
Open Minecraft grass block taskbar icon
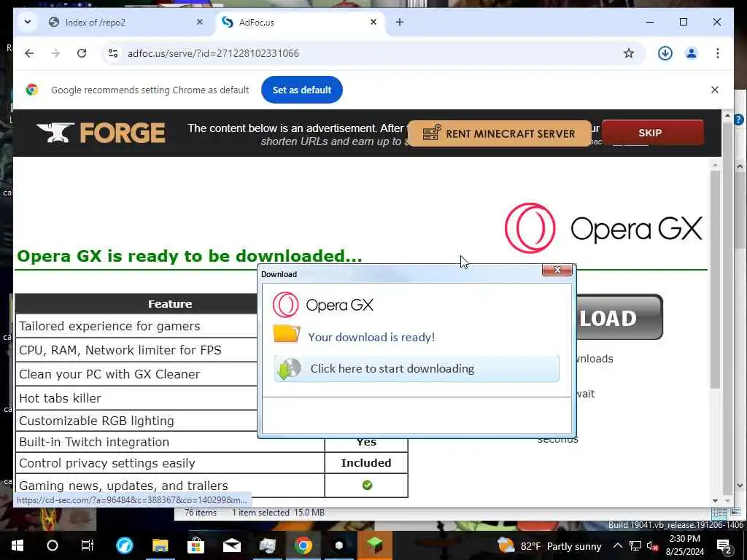[x=374, y=545]
